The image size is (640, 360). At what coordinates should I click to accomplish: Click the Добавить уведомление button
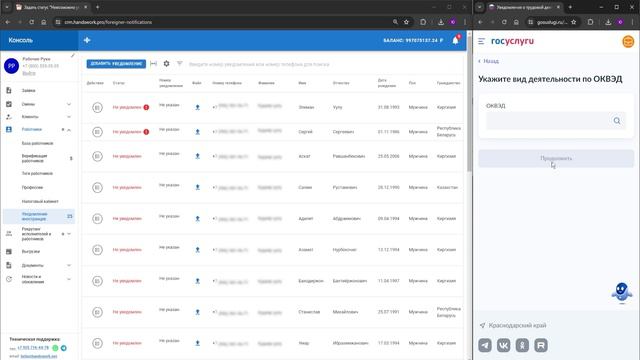[x=116, y=64]
